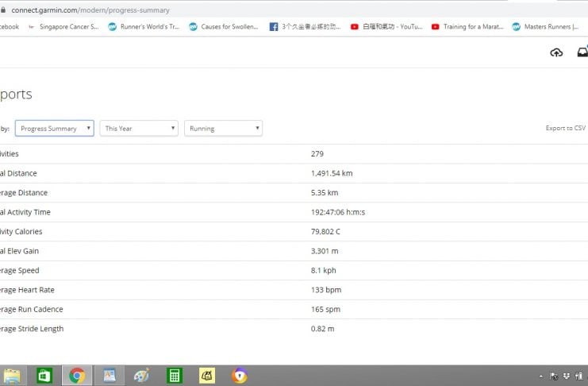Open the Paint palette app in taskbar

coord(142,376)
